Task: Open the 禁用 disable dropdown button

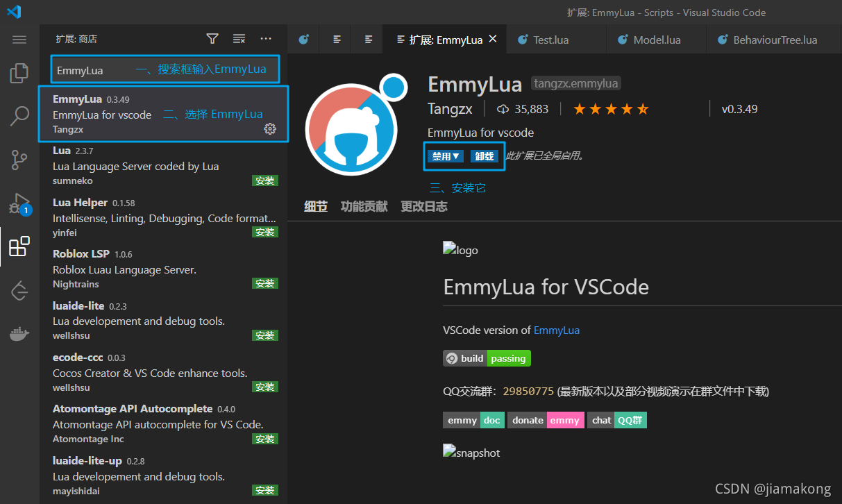Action: (446, 156)
